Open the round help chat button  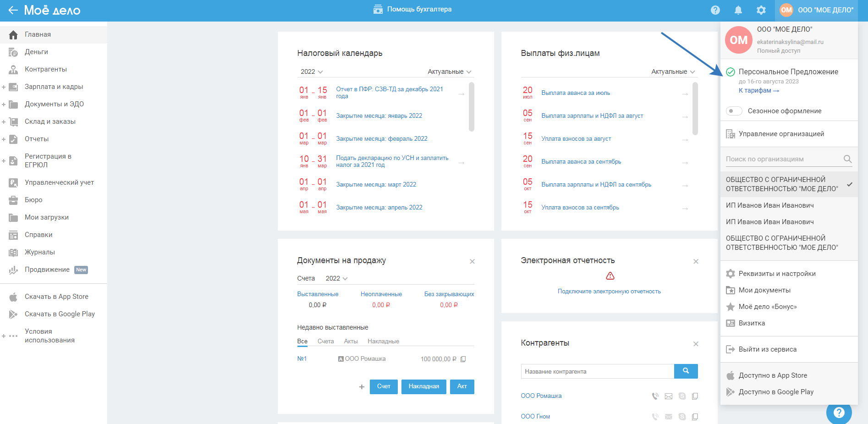(x=839, y=412)
